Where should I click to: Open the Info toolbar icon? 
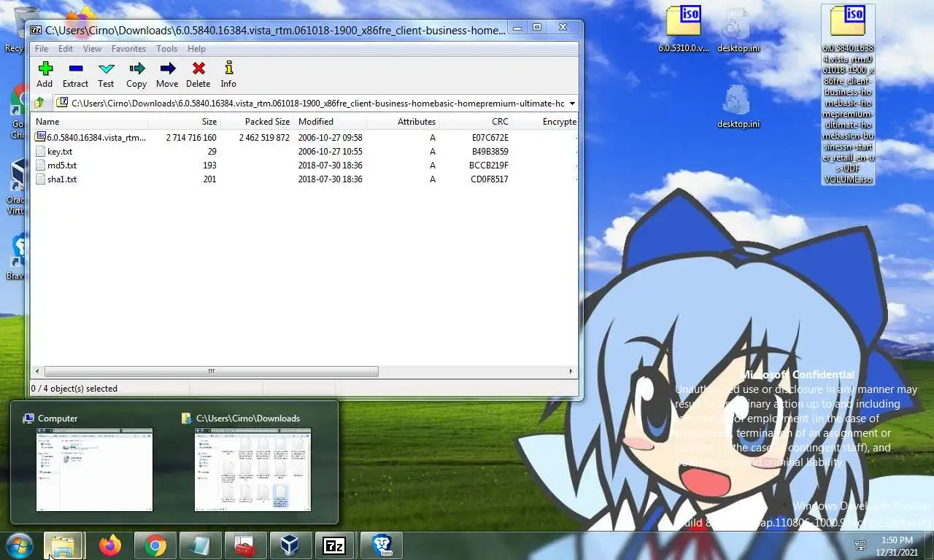[x=228, y=74]
